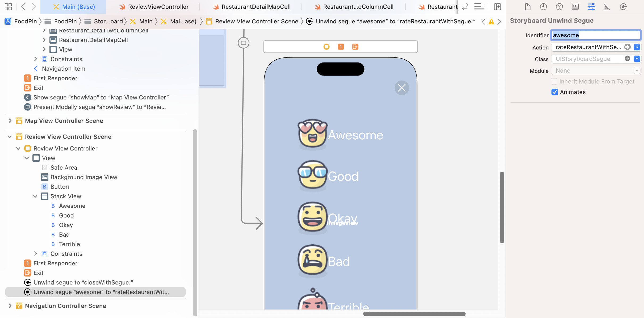Click the round close button on canvas

(402, 88)
